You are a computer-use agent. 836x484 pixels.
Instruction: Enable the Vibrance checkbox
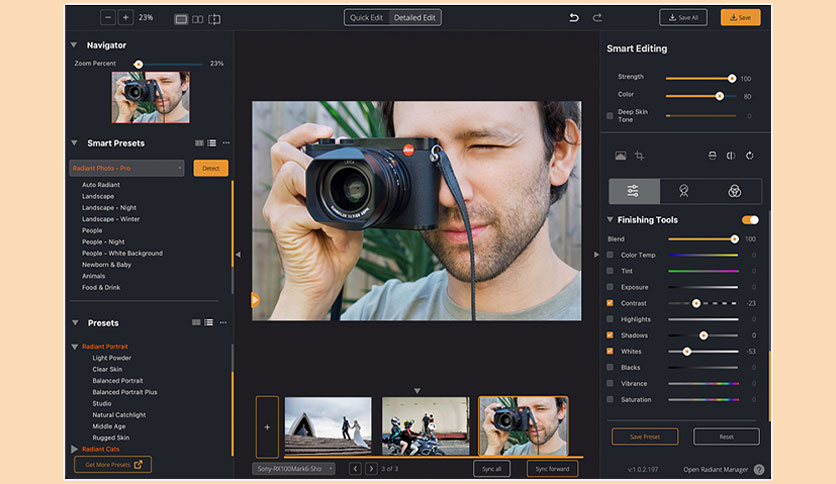(x=610, y=383)
